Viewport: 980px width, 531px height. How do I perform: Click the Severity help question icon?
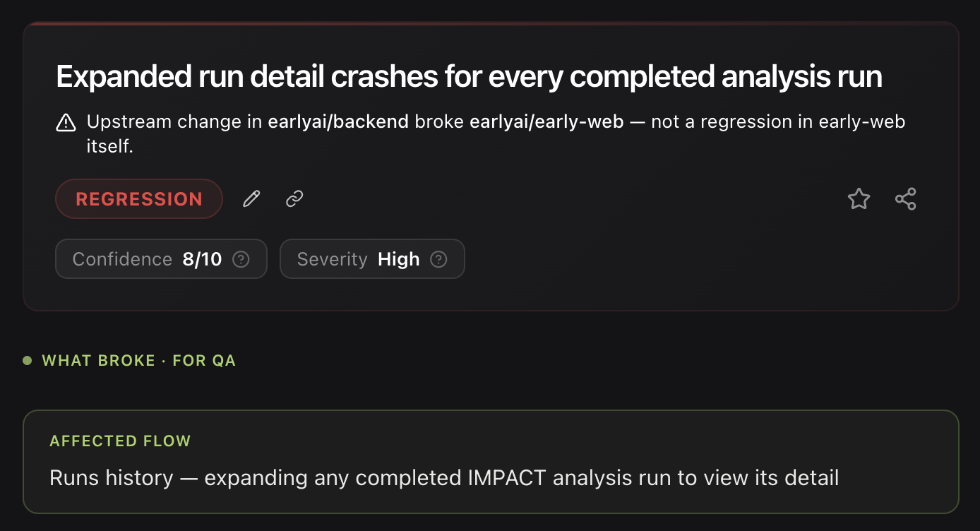click(438, 259)
